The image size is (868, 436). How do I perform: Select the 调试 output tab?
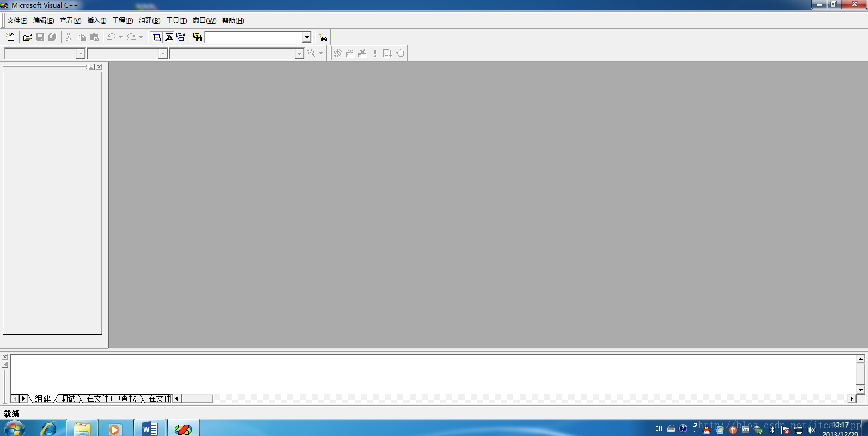[68, 398]
